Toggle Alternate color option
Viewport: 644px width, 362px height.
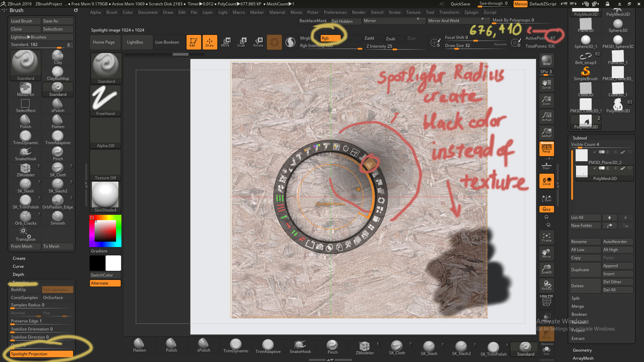coord(105,283)
